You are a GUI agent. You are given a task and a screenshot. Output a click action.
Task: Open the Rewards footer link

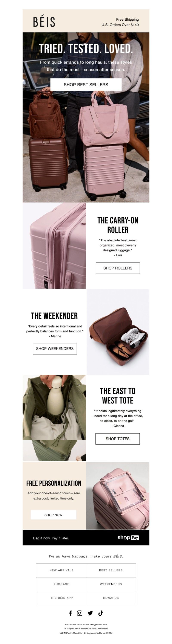111,598
